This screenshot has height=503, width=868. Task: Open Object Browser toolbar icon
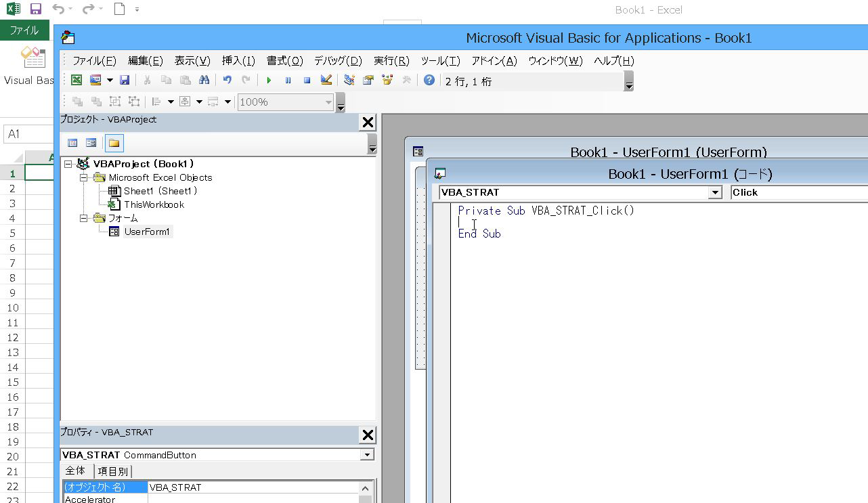(387, 81)
